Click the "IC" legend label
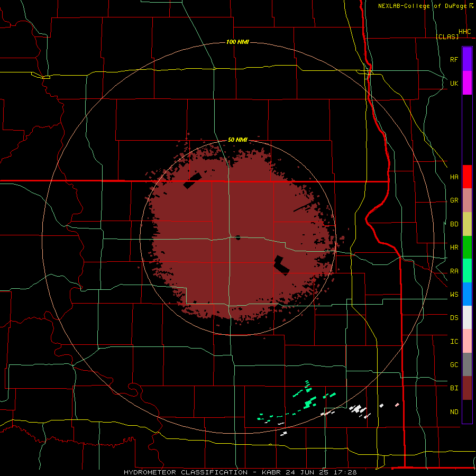This screenshot has width=476, height=476. pyautogui.click(x=454, y=342)
